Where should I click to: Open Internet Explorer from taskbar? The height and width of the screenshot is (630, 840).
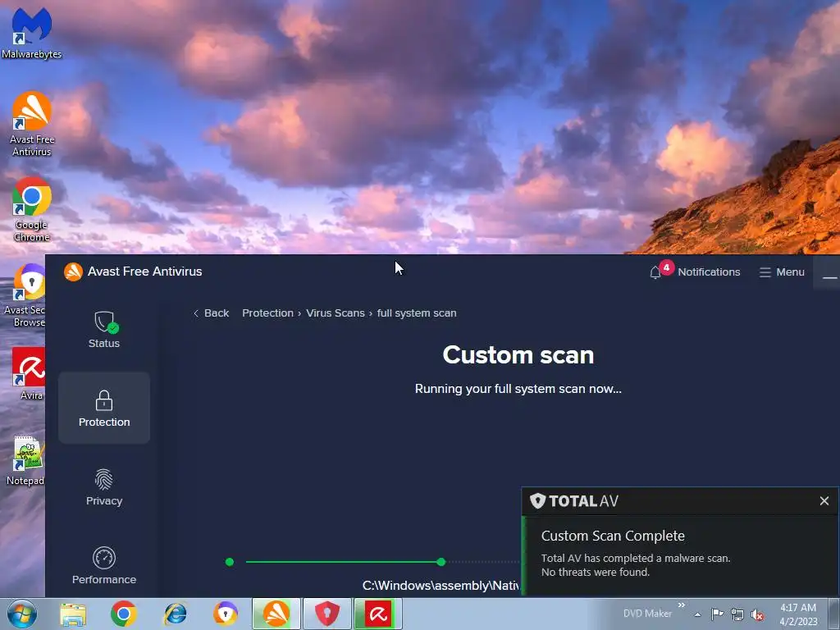point(175,614)
